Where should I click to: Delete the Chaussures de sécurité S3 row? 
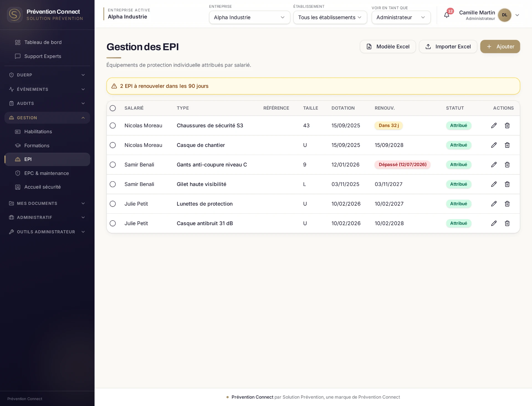point(507,125)
